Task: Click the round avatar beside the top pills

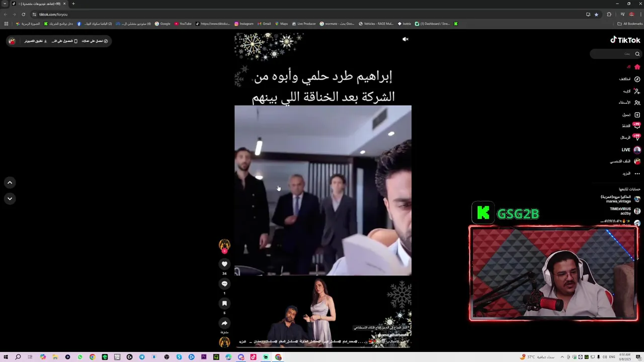Action: click(x=12, y=41)
